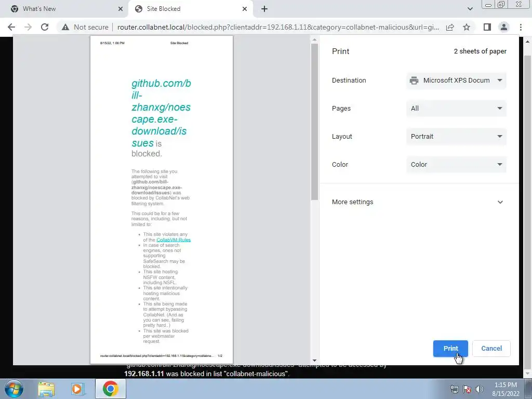Open the Layout dropdown set to Portrait

click(x=456, y=137)
